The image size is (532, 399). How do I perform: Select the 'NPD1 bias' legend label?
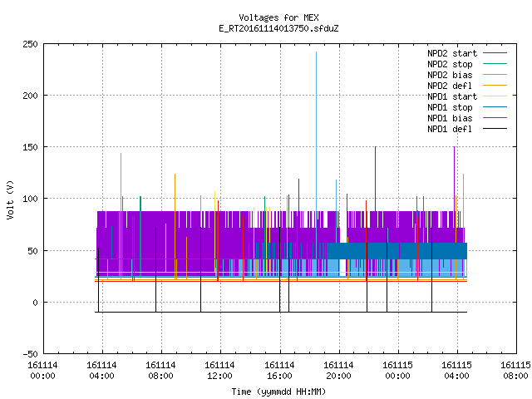point(450,118)
